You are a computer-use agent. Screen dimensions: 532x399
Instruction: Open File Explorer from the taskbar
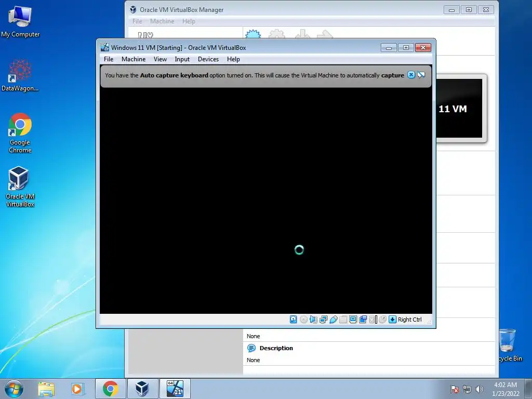(46, 389)
